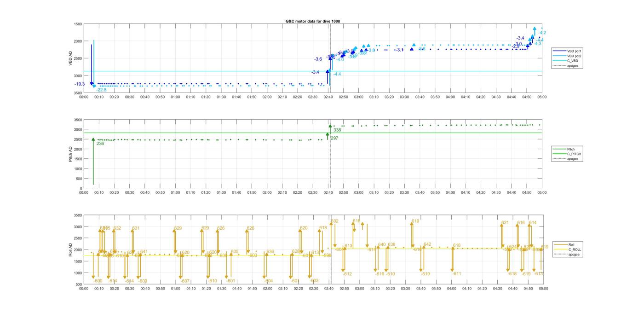This screenshot has width=644, height=319.
Task: Click the "3500" y-axis tick on the Pitch plot
Action: point(78,120)
